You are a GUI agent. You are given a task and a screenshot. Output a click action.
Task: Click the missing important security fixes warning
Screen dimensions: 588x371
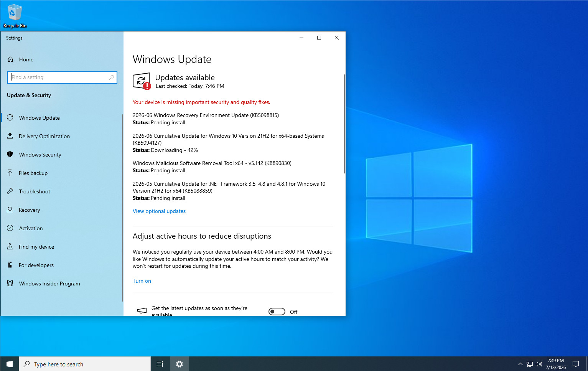pos(201,102)
